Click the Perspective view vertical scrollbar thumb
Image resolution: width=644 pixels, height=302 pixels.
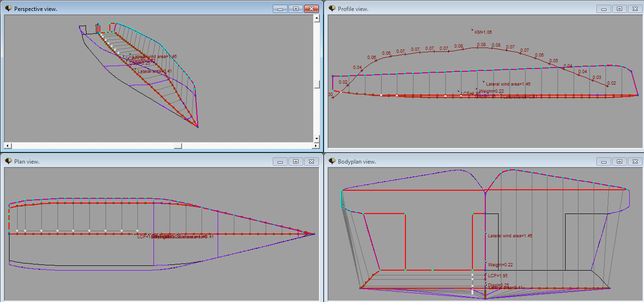click(x=317, y=84)
